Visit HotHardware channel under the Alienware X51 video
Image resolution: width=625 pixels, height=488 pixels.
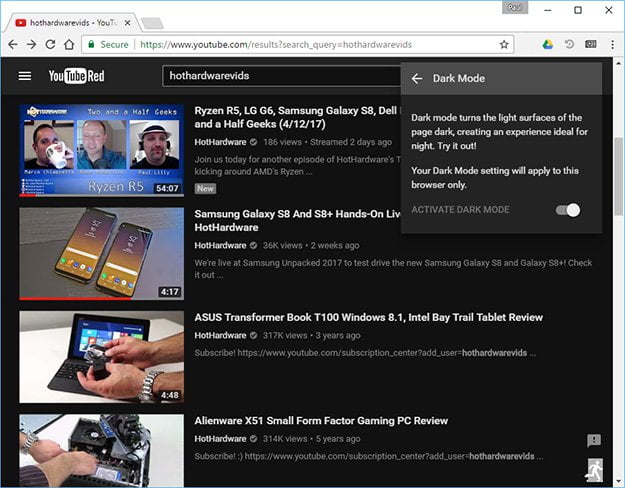[220, 439]
